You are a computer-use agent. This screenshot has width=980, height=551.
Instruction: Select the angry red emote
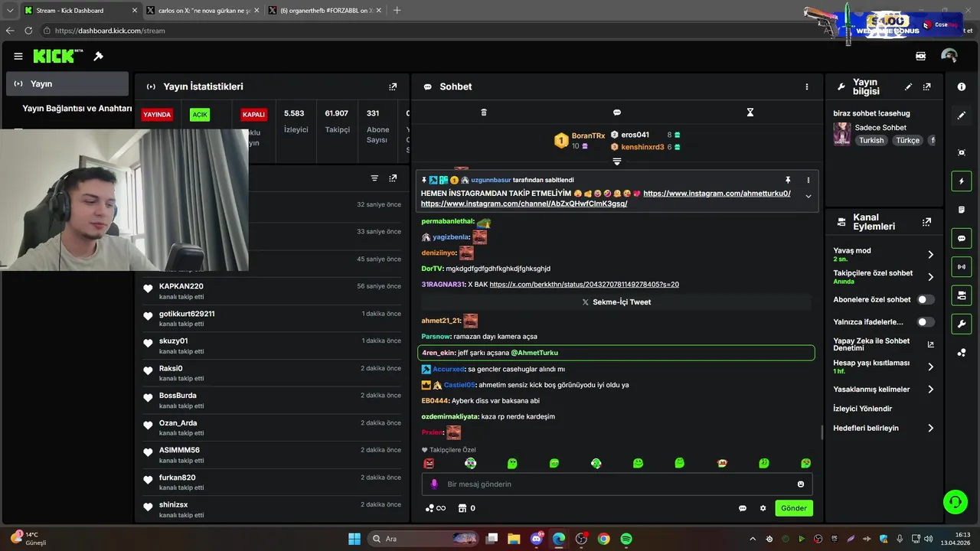tap(429, 463)
